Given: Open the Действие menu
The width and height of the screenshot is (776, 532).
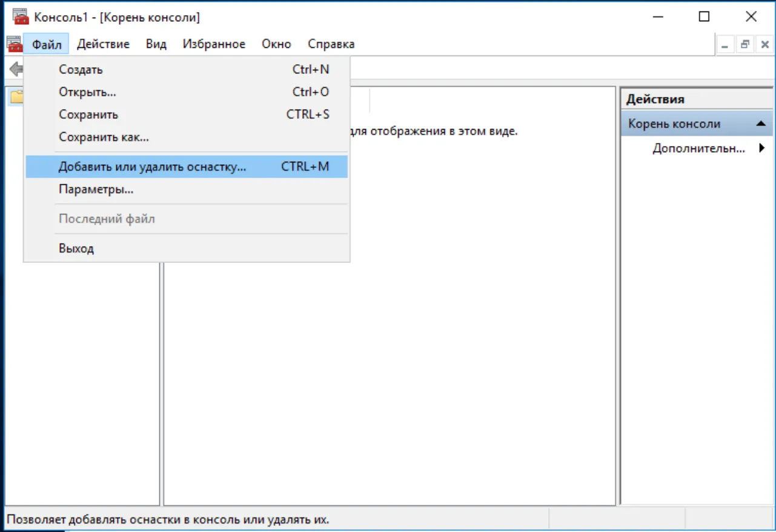Looking at the screenshot, I should (103, 44).
